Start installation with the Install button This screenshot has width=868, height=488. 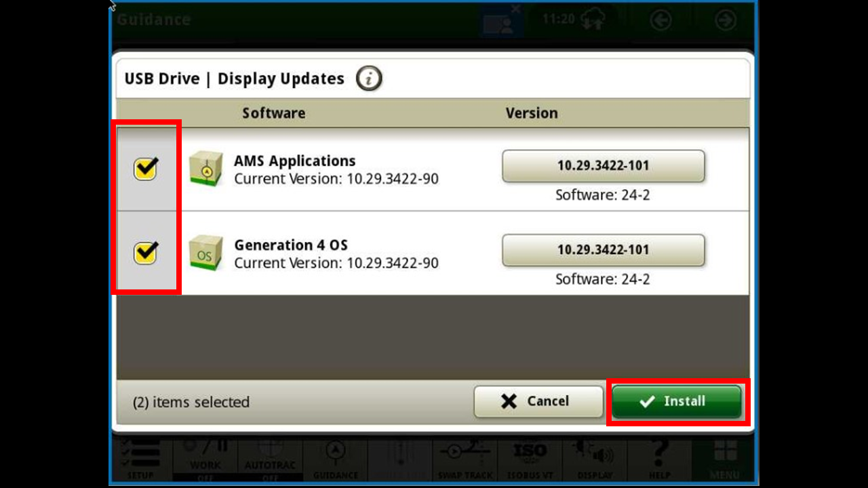(x=676, y=401)
